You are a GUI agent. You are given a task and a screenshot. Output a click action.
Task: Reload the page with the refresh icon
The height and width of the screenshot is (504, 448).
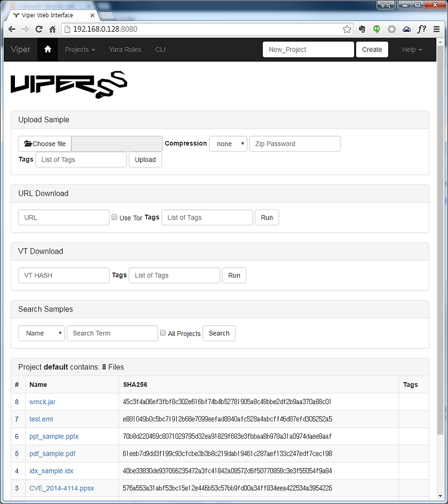[x=39, y=29]
